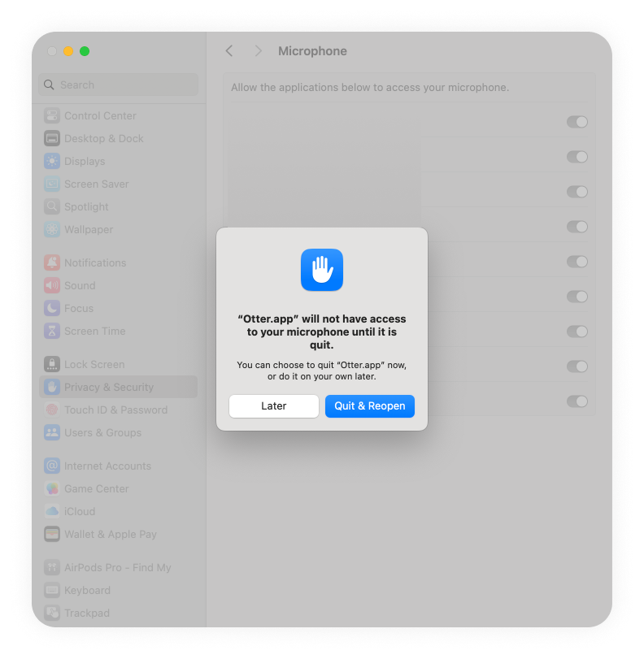Open Focus using the moon icon
644x659 pixels.
52,308
